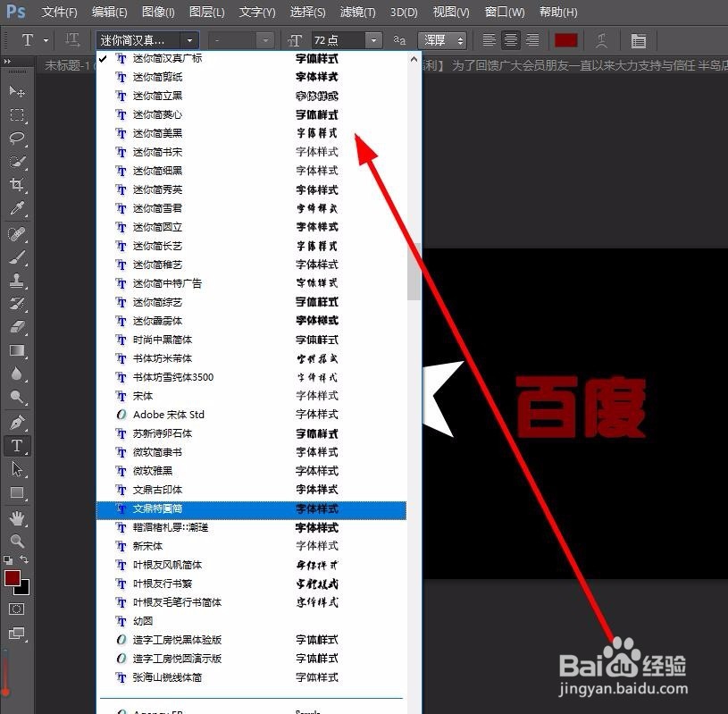
Task: Select the Gradient tool
Action: click(17, 350)
